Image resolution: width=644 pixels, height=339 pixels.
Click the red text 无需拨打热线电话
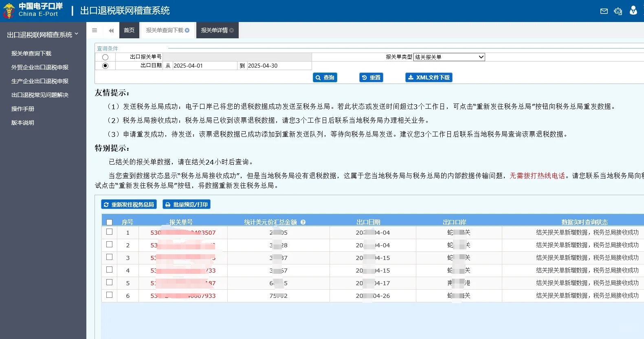pos(537,176)
